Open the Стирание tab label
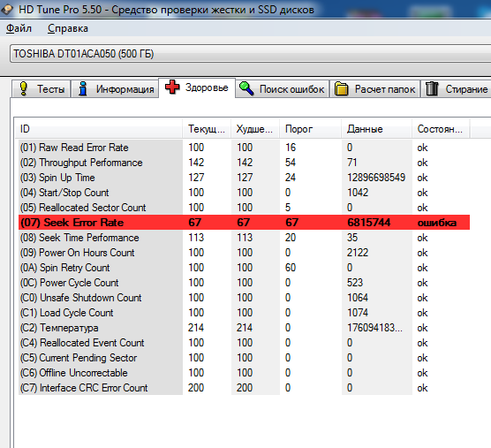The width and height of the screenshot is (491, 448). 466,89
